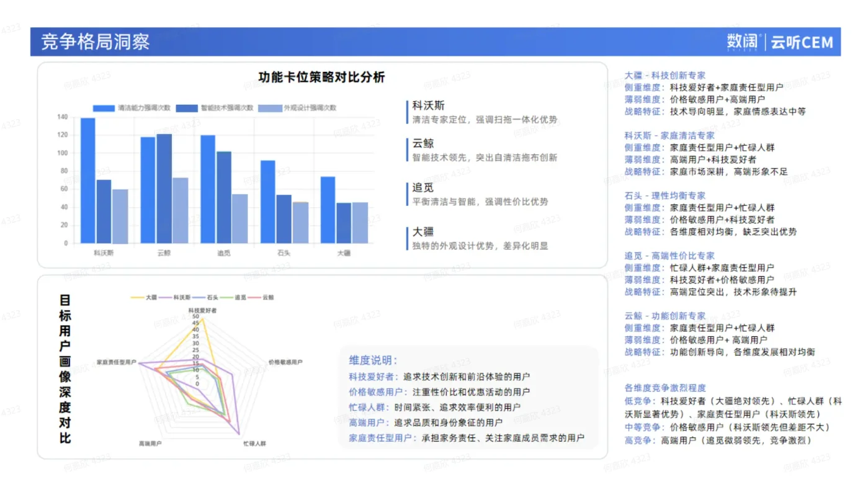Click the 忙碌人群 definition line under 维度说明
This screenshot has width=868, height=487.
[x=435, y=408]
